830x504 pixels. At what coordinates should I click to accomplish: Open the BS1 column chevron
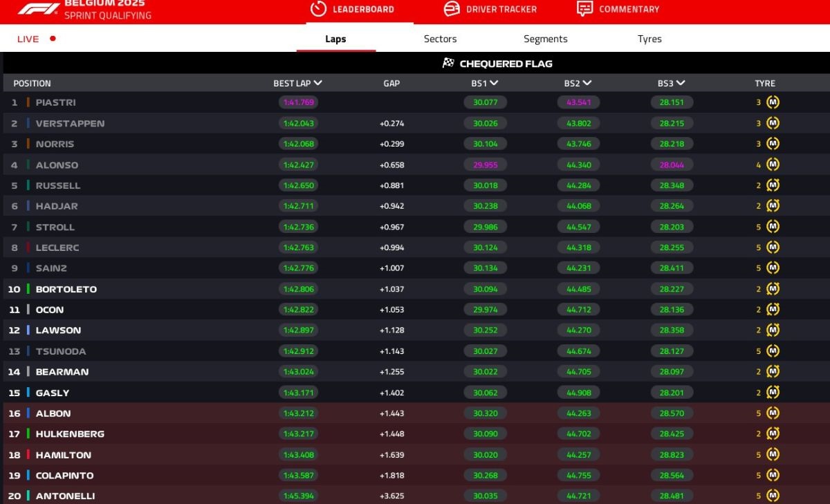(494, 83)
